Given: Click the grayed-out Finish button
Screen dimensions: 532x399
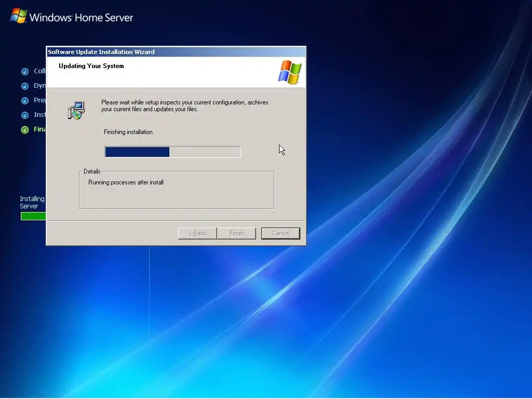Looking at the screenshot, I should click(x=236, y=233).
